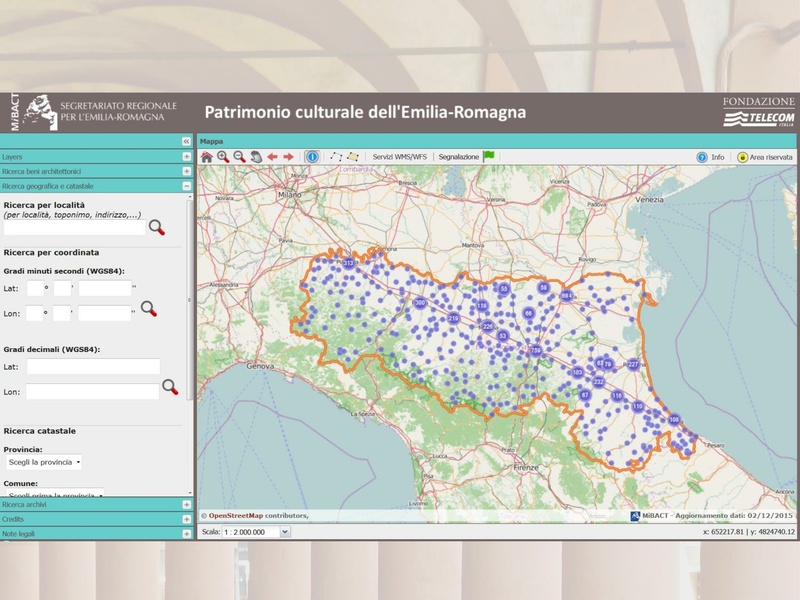
Task: Open the Provincia dropdown
Action: [43, 463]
